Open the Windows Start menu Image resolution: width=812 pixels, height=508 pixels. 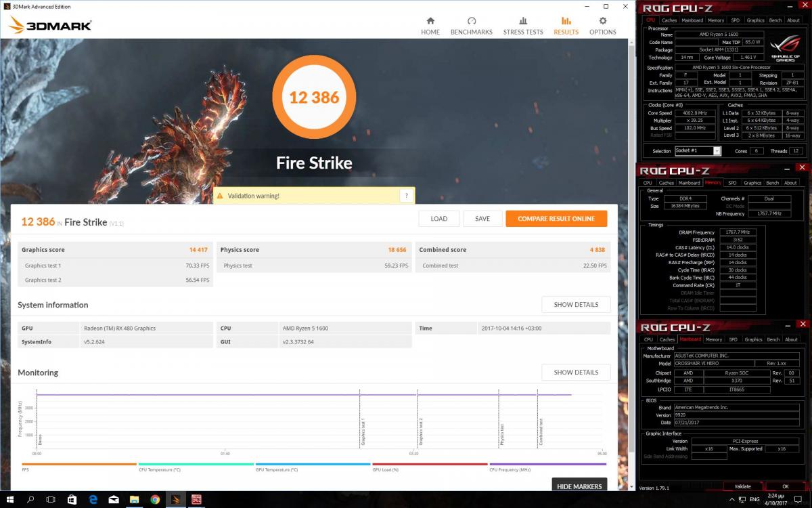pos(10,499)
